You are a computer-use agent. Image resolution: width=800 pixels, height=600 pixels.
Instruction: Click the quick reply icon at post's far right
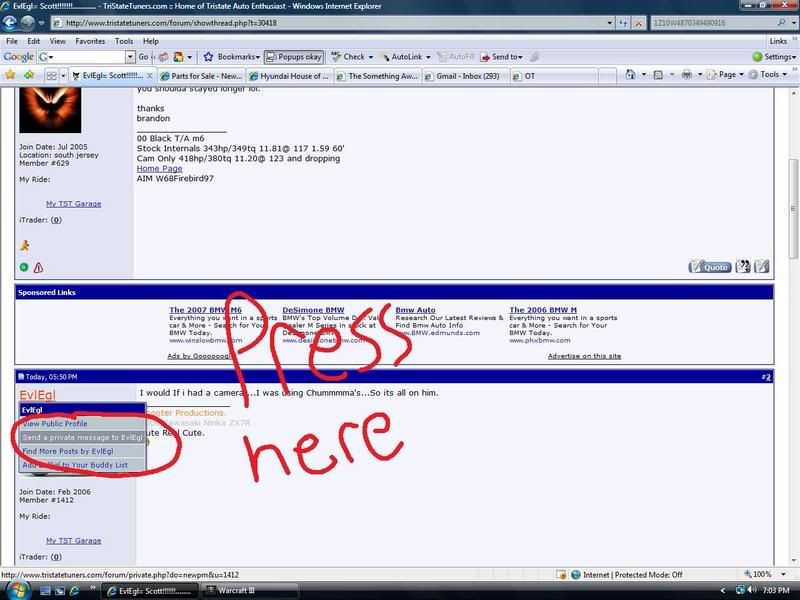coord(762,266)
